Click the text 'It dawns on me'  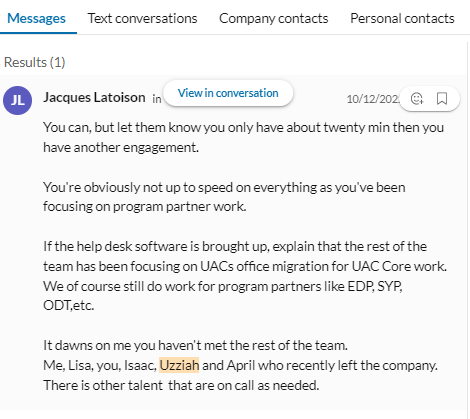click(87, 345)
